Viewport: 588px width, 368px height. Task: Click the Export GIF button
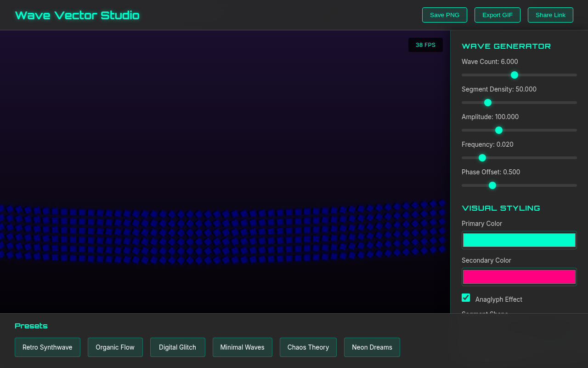point(497,15)
